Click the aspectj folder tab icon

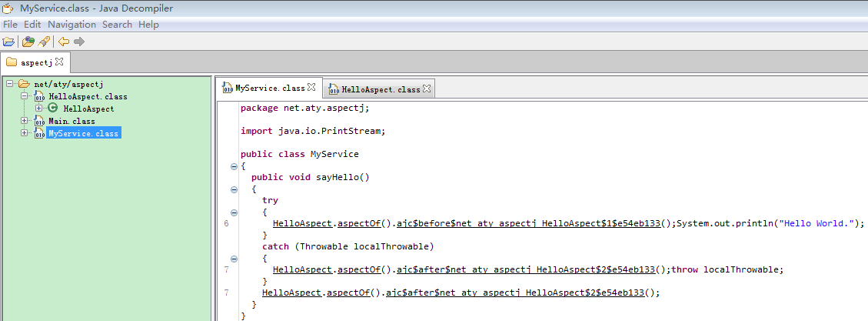point(12,62)
